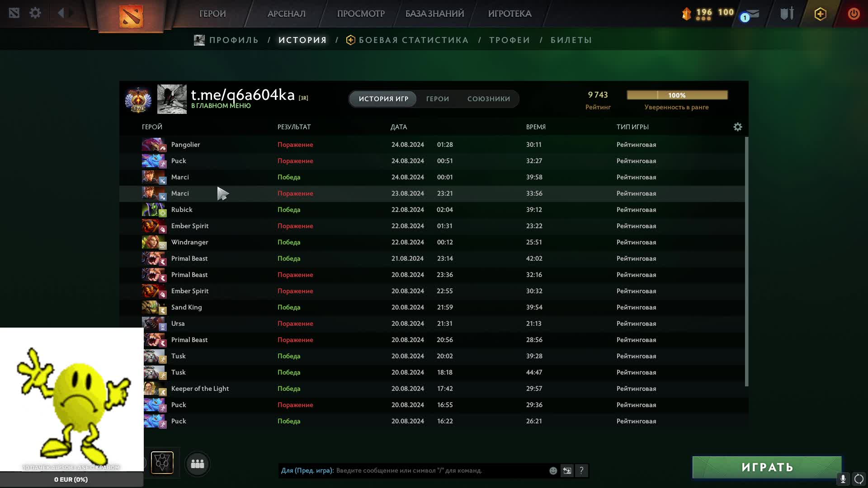Click the 0 EUR (0%) donation bar
This screenshot has height=488, width=868.
[x=71, y=479]
